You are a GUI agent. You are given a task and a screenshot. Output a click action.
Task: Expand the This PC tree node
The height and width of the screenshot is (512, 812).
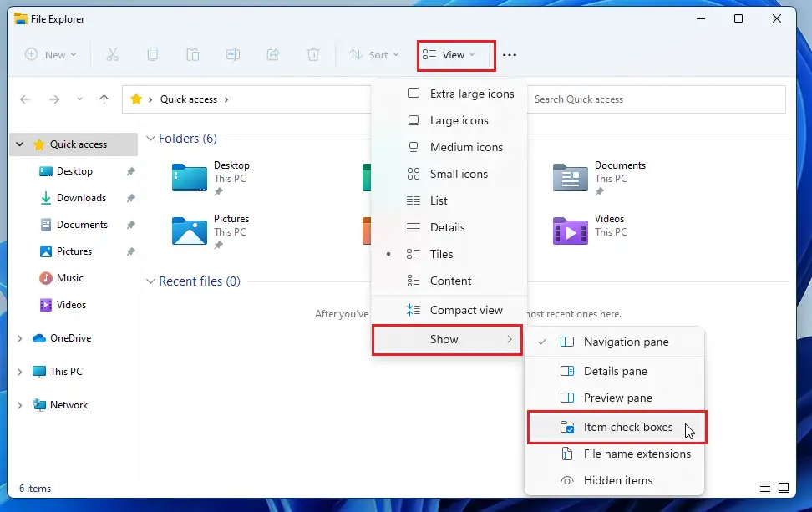click(x=20, y=372)
